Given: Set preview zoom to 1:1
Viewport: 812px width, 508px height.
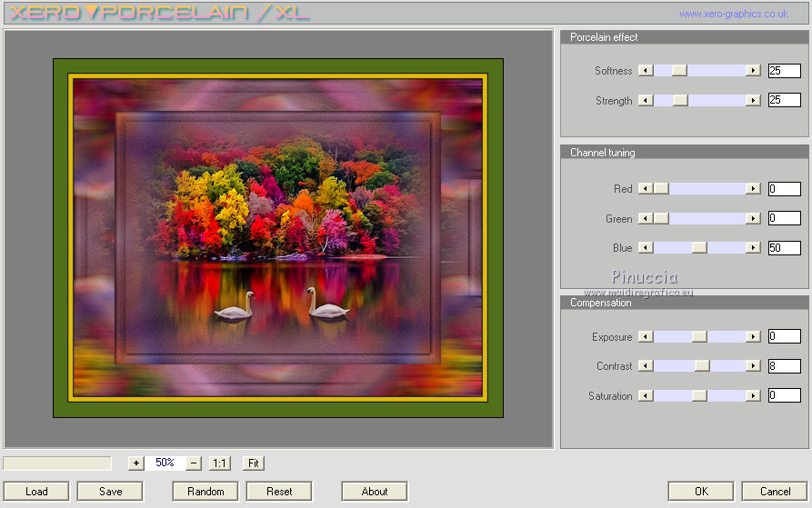Looking at the screenshot, I should tap(219, 463).
